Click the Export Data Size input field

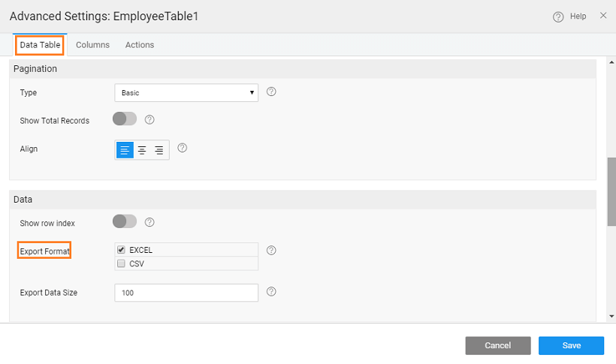point(186,293)
